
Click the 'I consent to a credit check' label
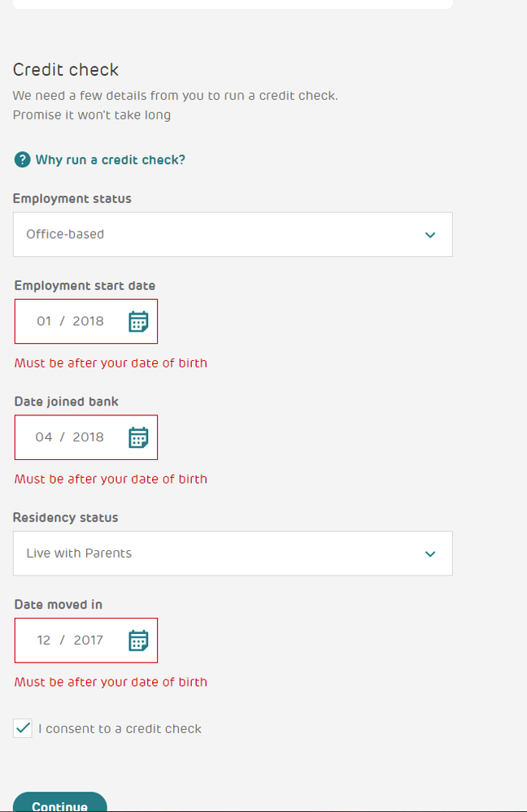pyautogui.click(x=120, y=728)
